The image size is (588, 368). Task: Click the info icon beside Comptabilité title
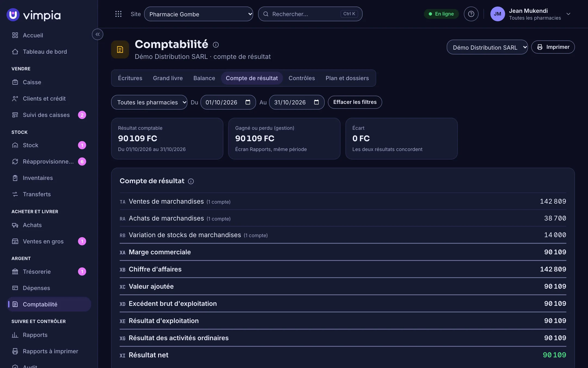point(216,45)
